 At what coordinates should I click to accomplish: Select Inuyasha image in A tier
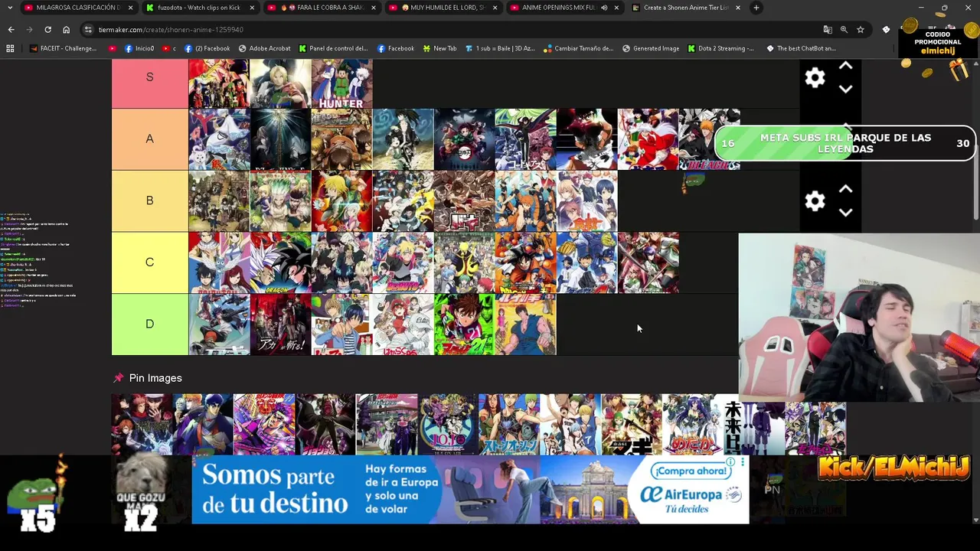[x=648, y=139]
